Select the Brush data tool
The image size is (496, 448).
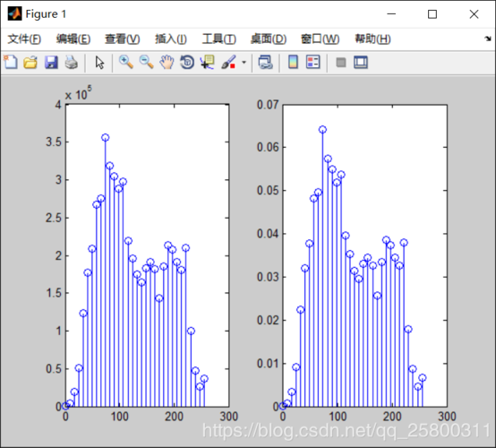click(228, 62)
